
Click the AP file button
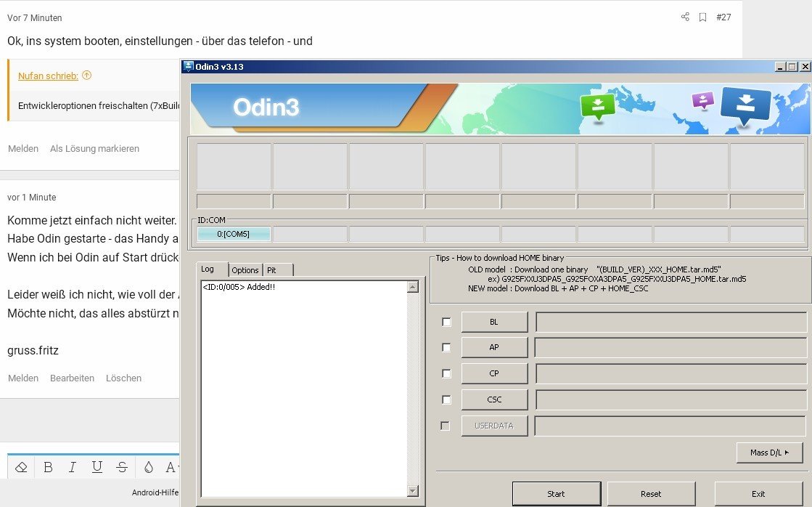click(x=495, y=347)
